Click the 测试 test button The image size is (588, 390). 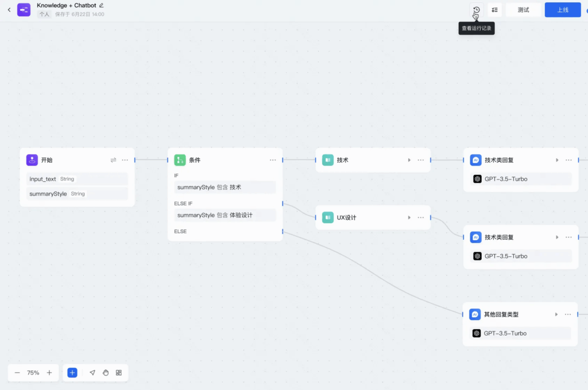(x=524, y=10)
